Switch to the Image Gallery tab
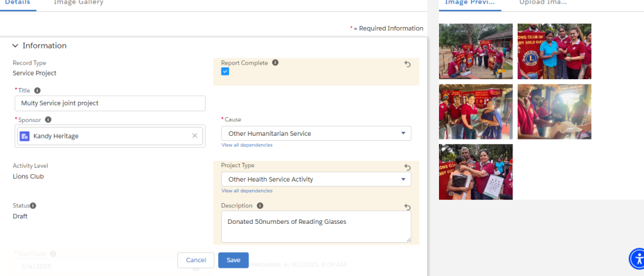 79,3
